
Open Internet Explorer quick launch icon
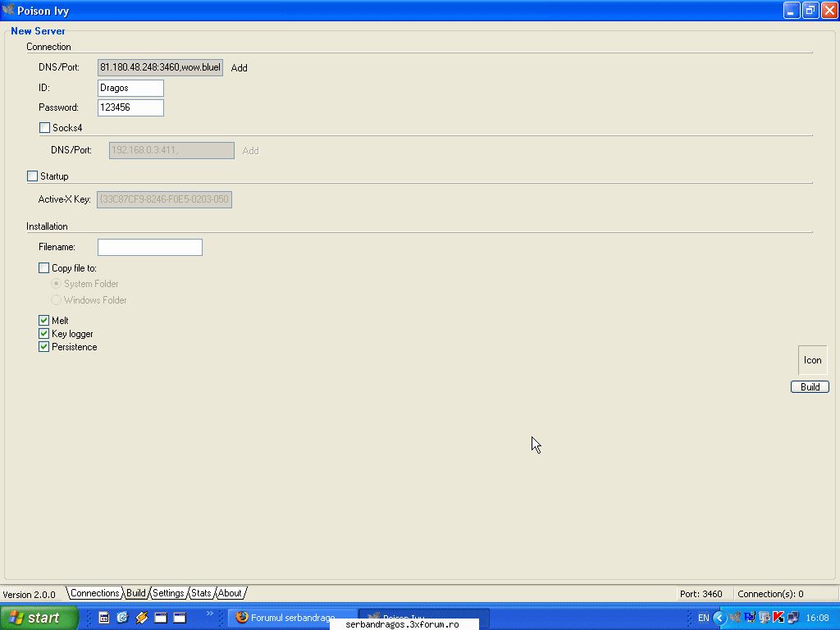(x=123, y=618)
